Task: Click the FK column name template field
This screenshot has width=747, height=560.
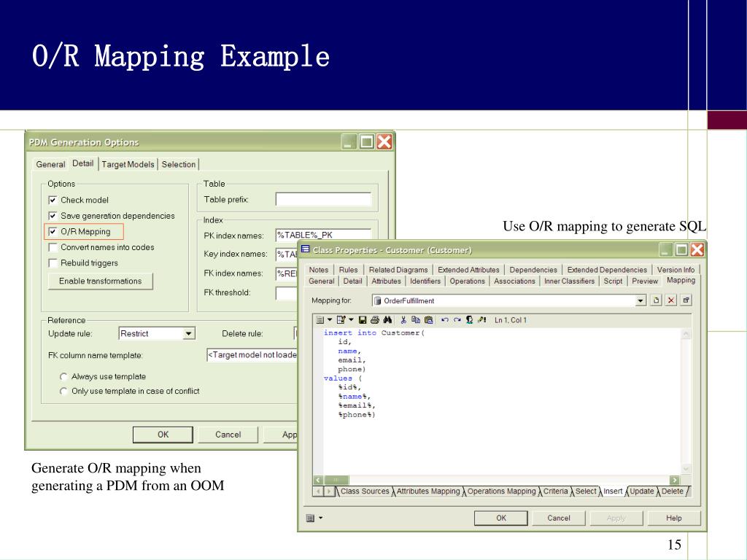Action: pyautogui.click(x=252, y=355)
